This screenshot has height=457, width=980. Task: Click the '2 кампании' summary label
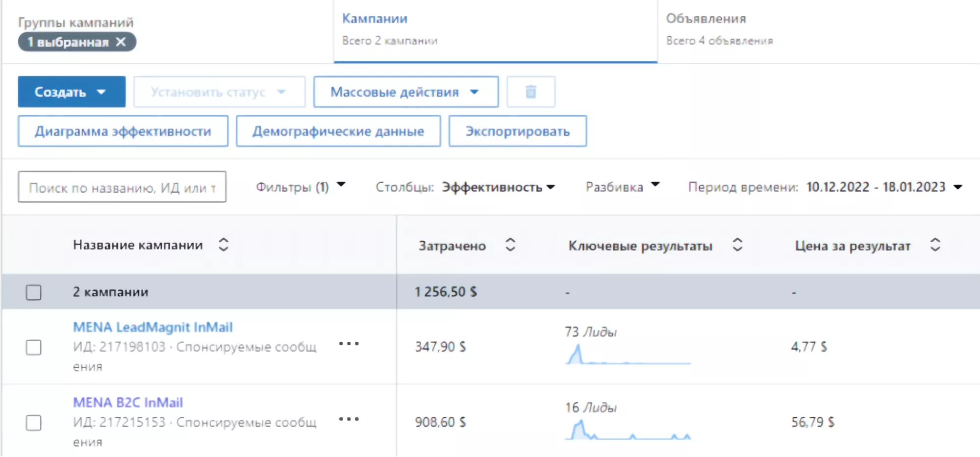[x=111, y=292]
